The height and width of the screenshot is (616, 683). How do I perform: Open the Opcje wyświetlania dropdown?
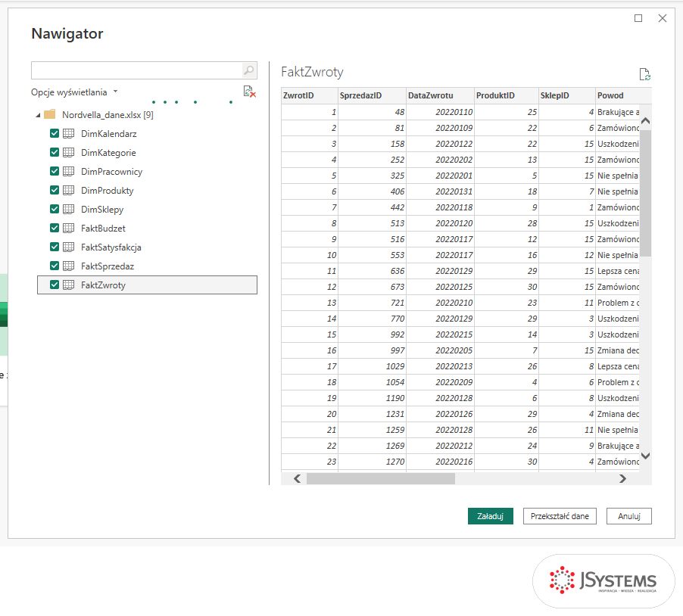[x=74, y=92]
